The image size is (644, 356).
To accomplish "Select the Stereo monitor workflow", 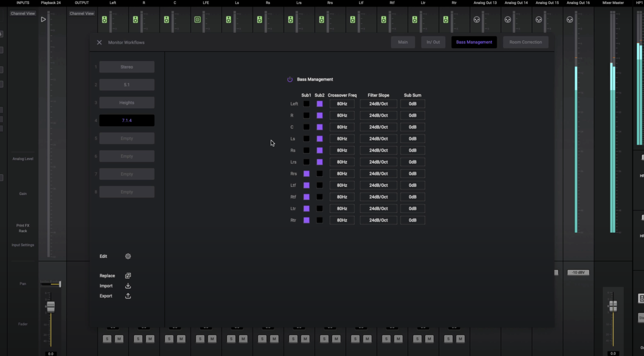I will [x=127, y=67].
